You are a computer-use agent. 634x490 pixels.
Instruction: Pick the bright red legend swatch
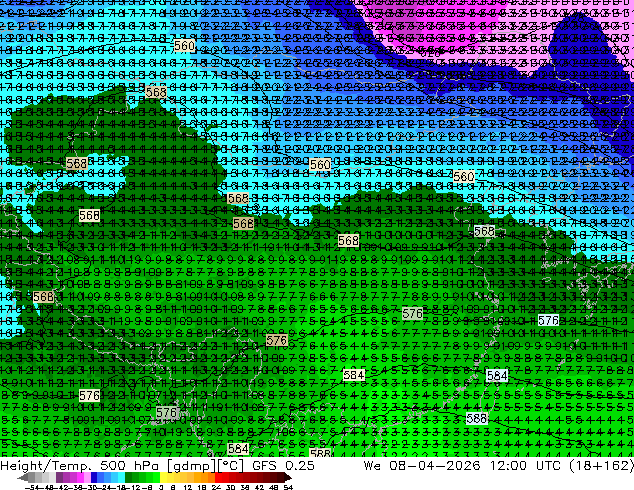tap(218, 478)
